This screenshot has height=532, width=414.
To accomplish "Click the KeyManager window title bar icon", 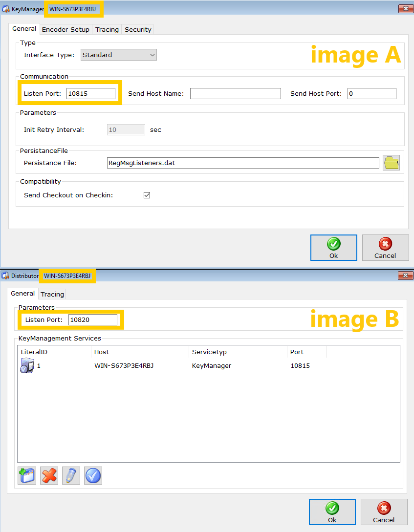I will (x=6, y=9).
